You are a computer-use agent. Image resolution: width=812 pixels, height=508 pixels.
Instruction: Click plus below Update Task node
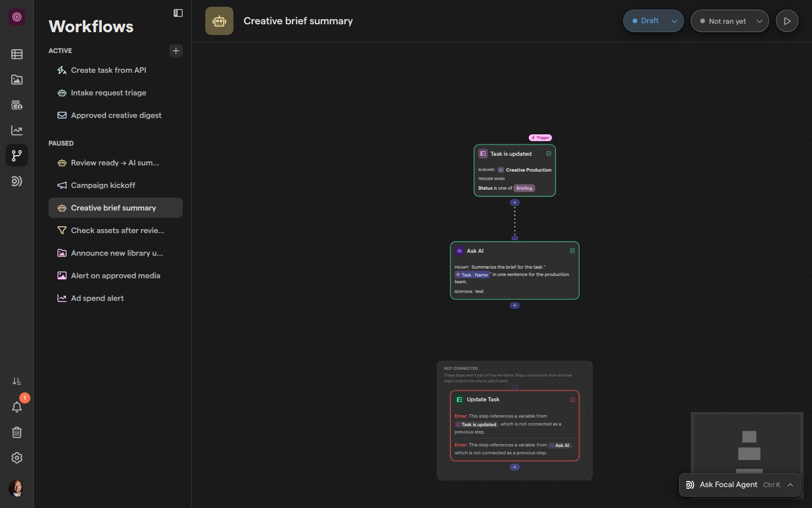(x=515, y=467)
